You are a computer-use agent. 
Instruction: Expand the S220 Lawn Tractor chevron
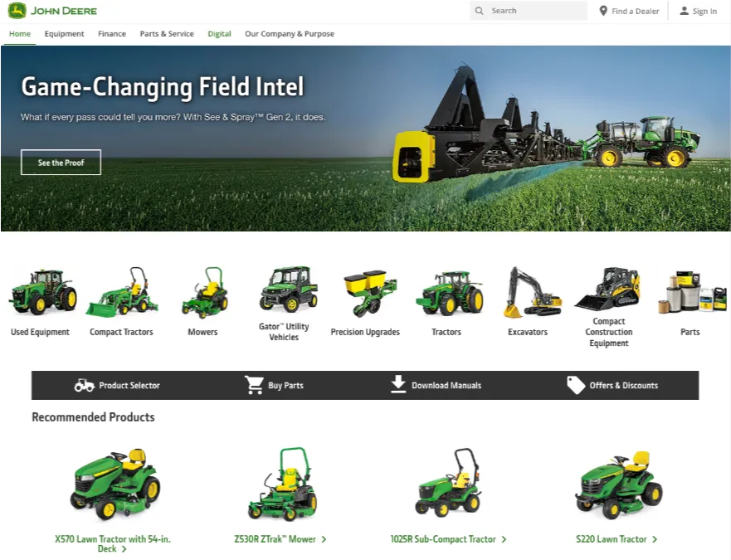tap(653, 538)
